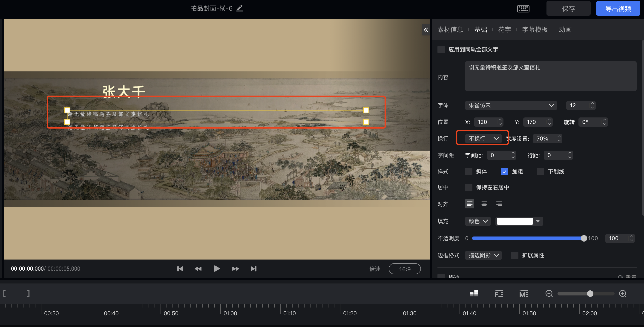Click the F frame display timeline icon

point(499,294)
